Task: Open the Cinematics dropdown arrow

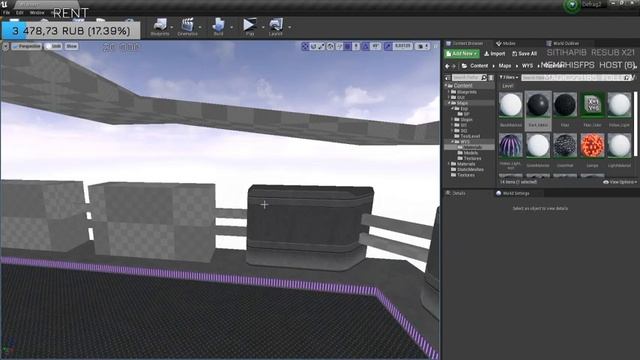Action: pyautogui.click(x=200, y=27)
